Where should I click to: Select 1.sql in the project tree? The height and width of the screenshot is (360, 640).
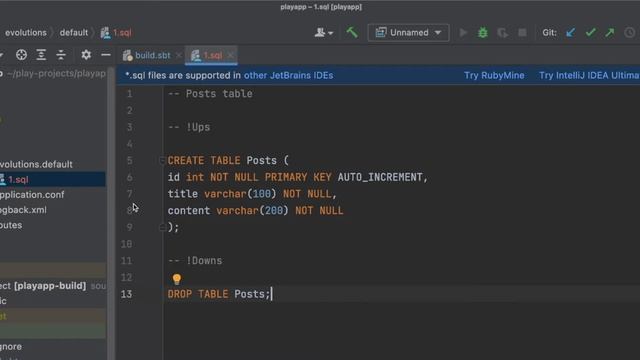[53, 180]
